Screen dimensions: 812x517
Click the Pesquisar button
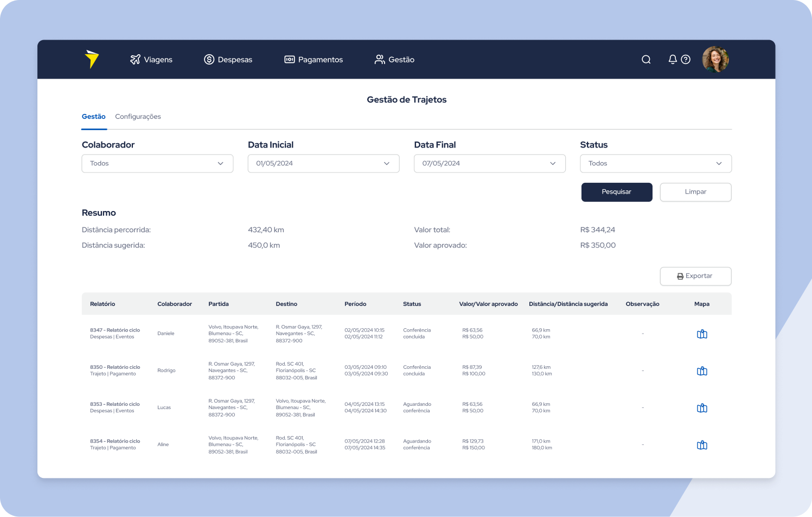coord(617,192)
